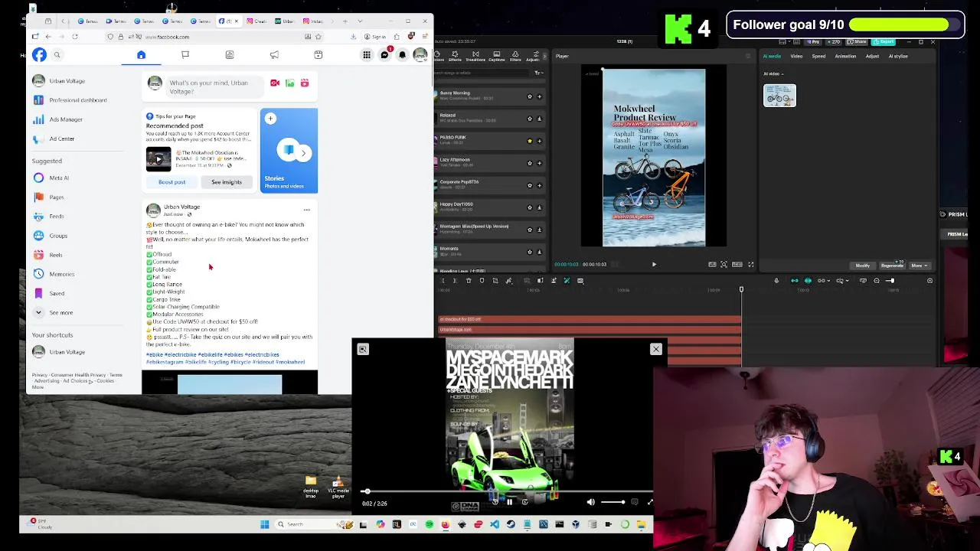Image resolution: width=980 pixels, height=551 pixels.
Task: Play the video editor preview
Action: pyautogui.click(x=654, y=265)
